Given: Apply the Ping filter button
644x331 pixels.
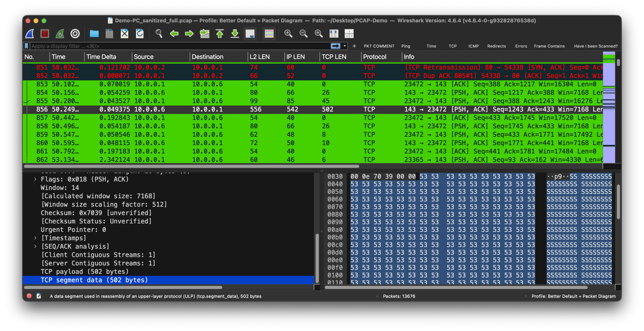Looking at the screenshot, I should point(406,46).
